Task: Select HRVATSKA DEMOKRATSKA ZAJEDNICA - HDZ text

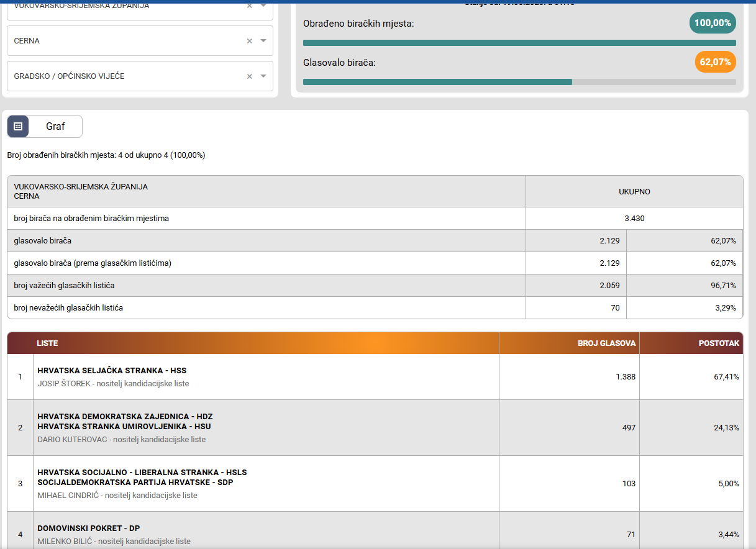Action: (125, 417)
